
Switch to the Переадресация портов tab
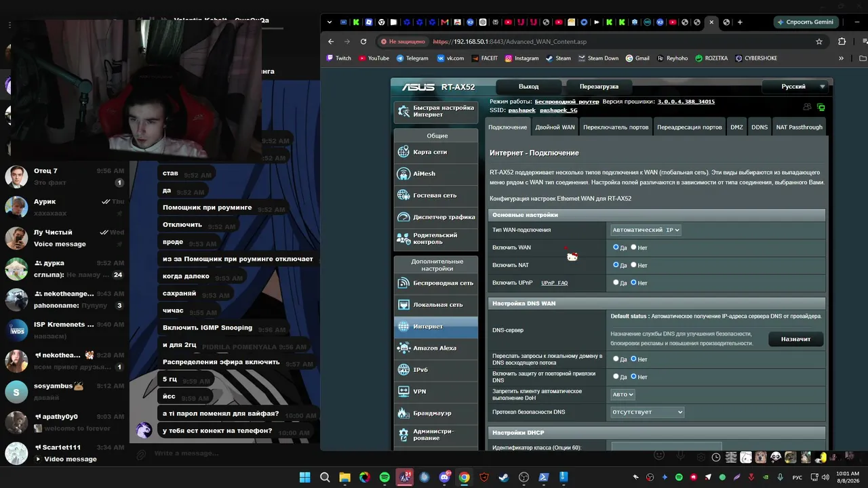690,127
